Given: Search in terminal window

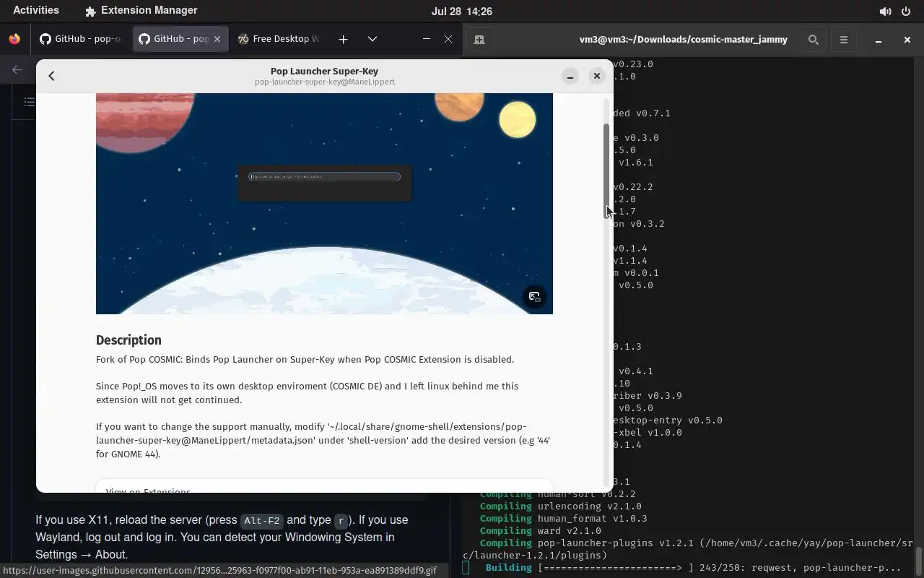Looking at the screenshot, I should click(x=814, y=40).
